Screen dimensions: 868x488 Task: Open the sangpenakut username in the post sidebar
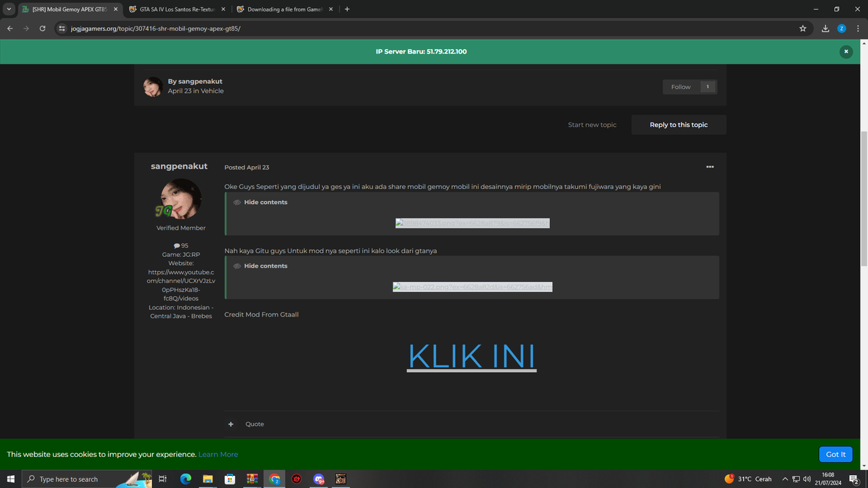[x=179, y=167]
